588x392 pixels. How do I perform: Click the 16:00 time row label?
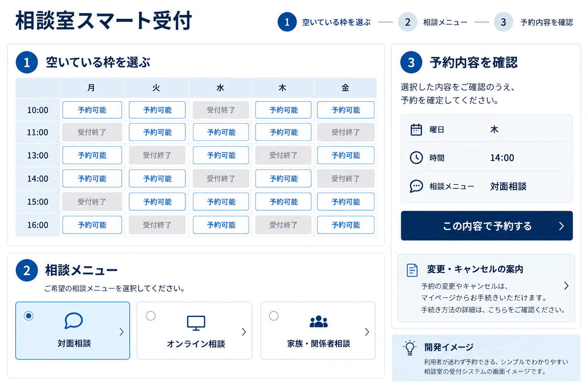(x=38, y=225)
